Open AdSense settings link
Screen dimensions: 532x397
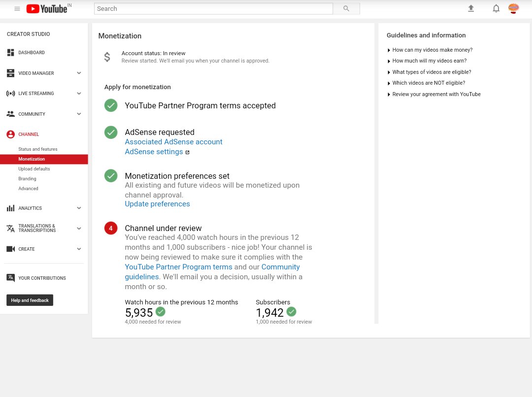coord(154,152)
